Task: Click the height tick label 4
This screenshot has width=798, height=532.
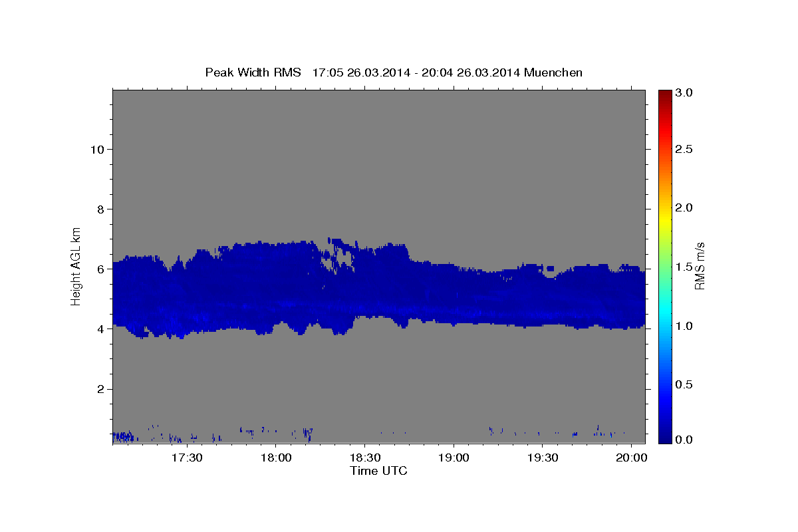Action: (101, 329)
